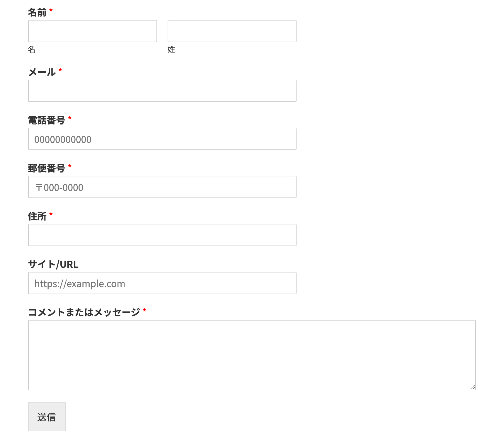Click the https://example.com placeholder field
This screenshot has width=504, height=443.
(162, 283)
